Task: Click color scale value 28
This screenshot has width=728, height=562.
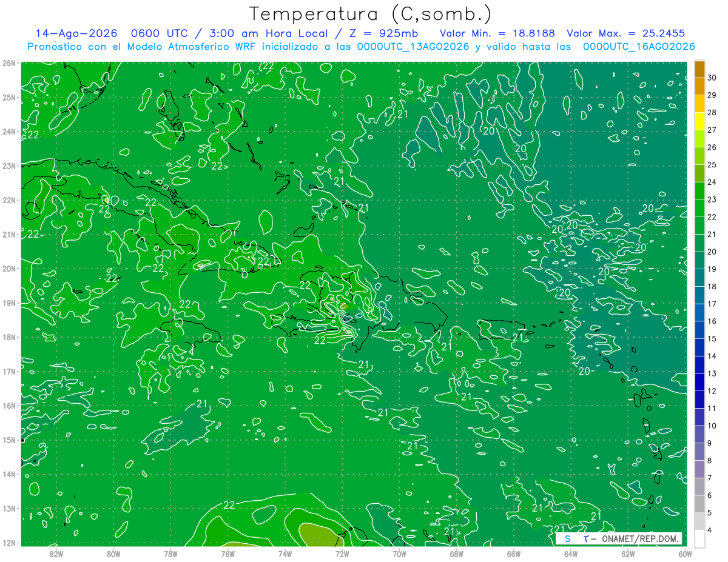Action: (x=712, y=112)
